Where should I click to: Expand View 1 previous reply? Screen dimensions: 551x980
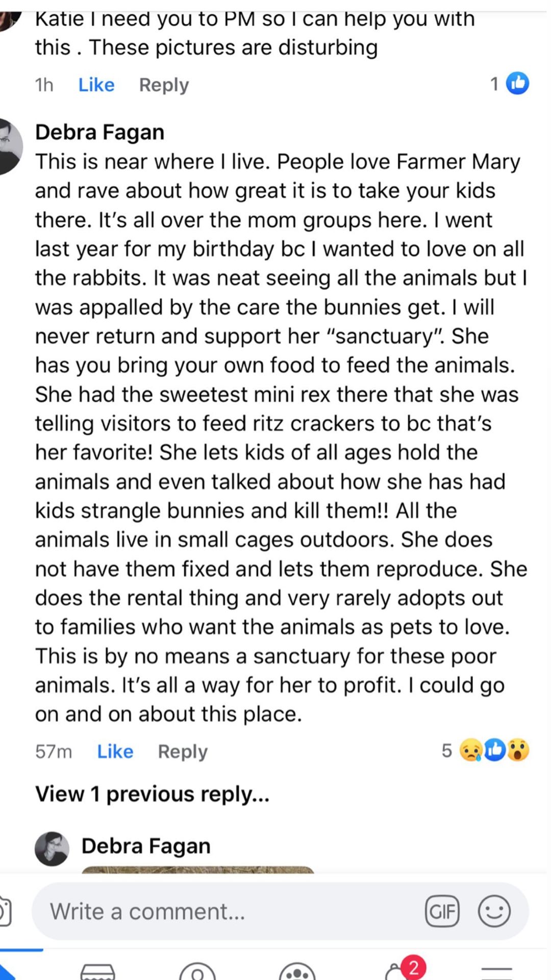click(x=152, y=794)
